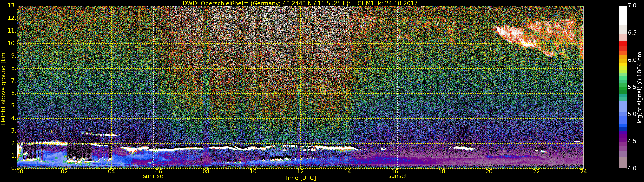Image resolution: width=644 pixels, height=182 pixels.
Task: Pick the green band near 5.5 on colorbar
Action: coord(623,87)
